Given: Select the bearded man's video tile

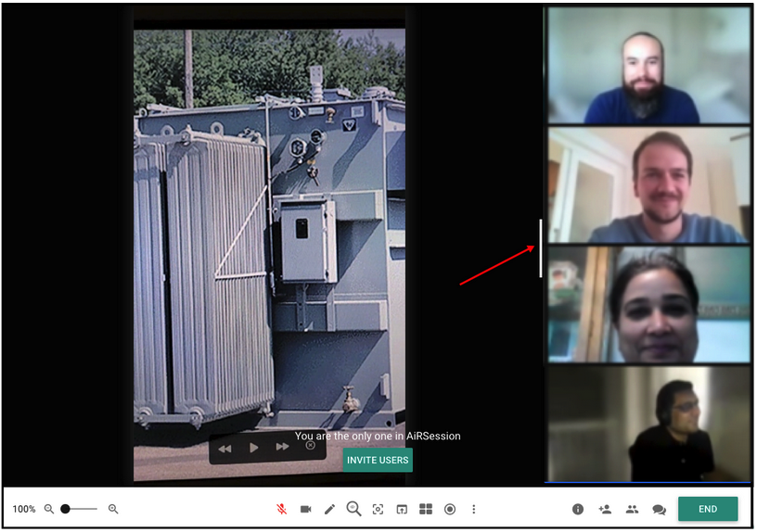Looking at the screenshot, I should [648, 65].
